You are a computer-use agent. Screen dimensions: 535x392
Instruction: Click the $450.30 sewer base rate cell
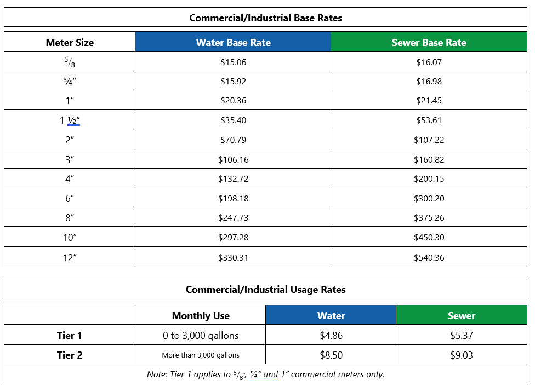coord(429,238)
